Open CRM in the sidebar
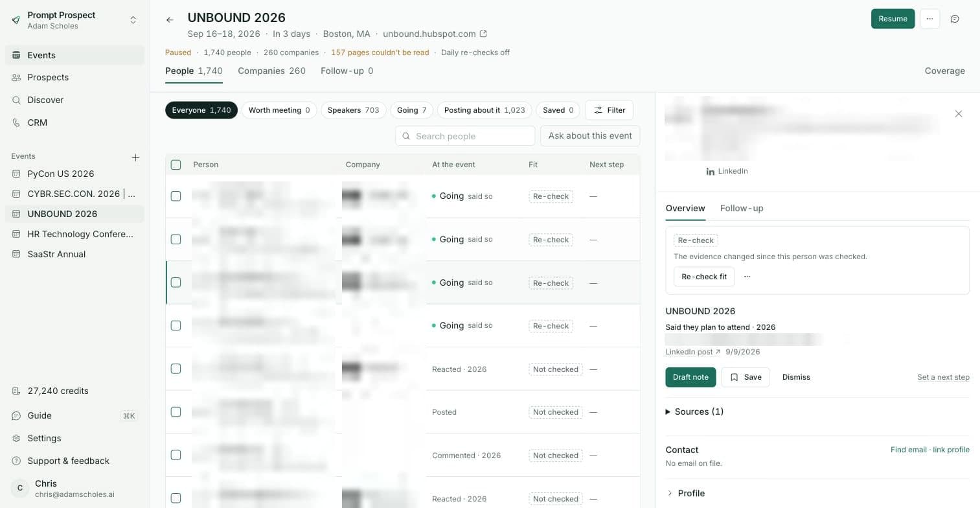This screenshot has height=508, width=980. click(74, 122)
